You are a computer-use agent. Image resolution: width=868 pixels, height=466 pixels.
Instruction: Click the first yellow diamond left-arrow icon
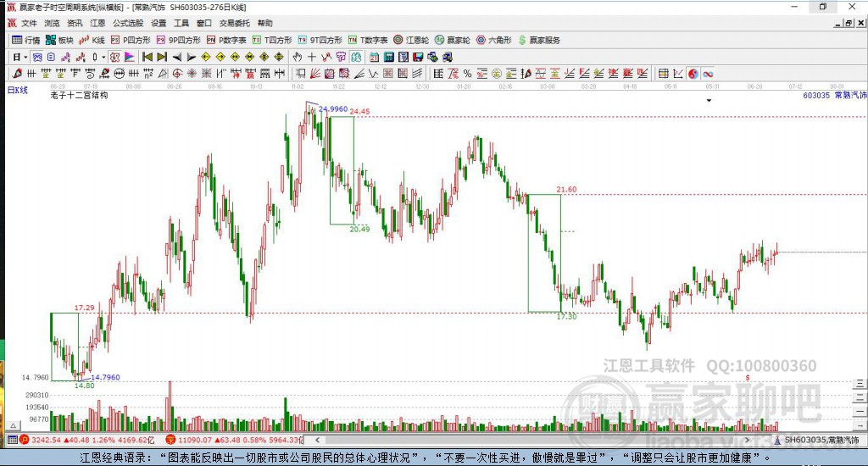[206, 57]
